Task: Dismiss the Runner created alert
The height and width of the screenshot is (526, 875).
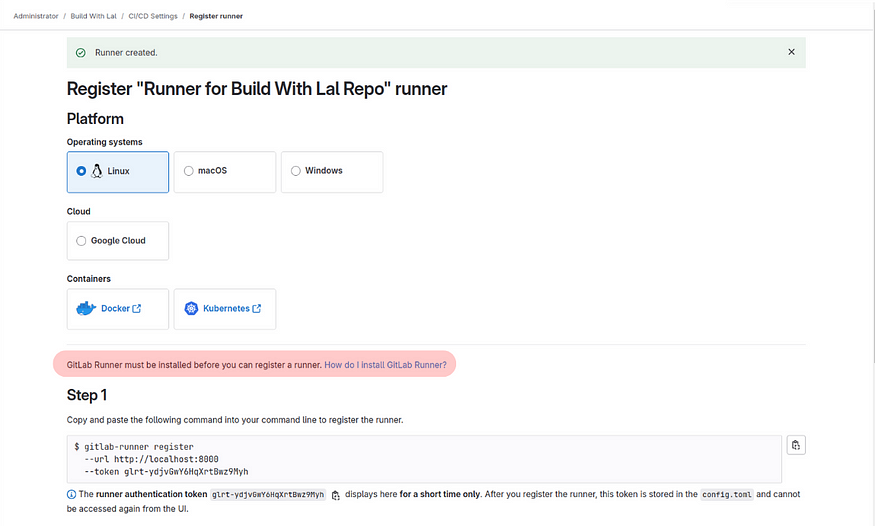Action: 791,52
